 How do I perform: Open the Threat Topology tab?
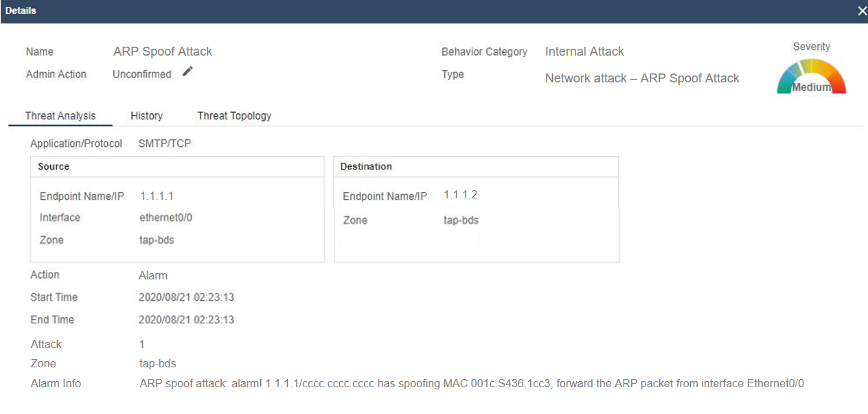pos(234,116)
